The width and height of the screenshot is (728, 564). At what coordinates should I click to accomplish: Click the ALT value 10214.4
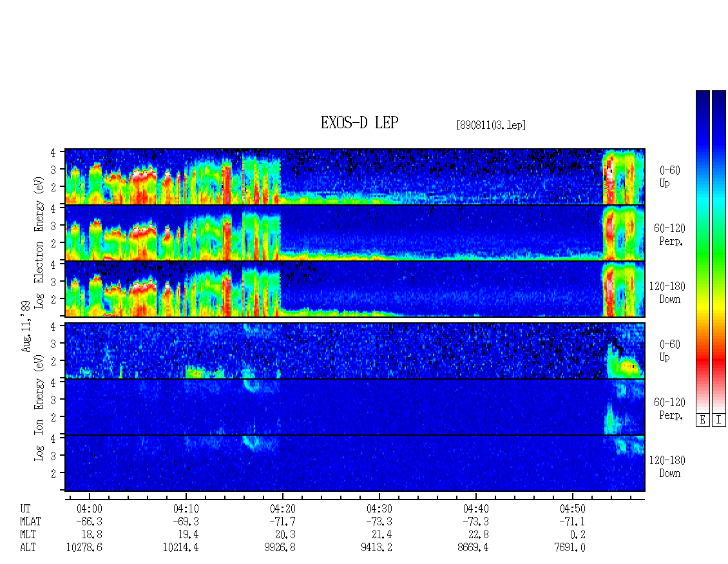point(180,548)
